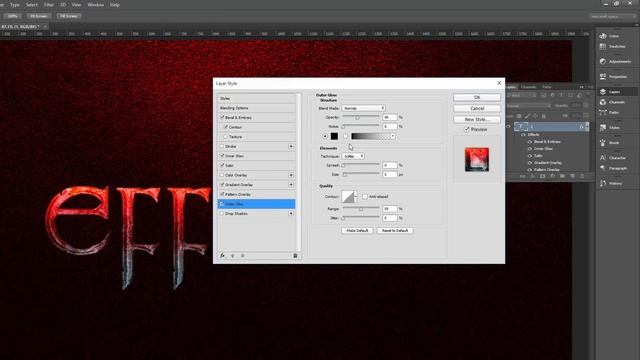The image size is (640, 360).
Task: Click new group folder icon in Layers panel
Action: tap(562, 176)
